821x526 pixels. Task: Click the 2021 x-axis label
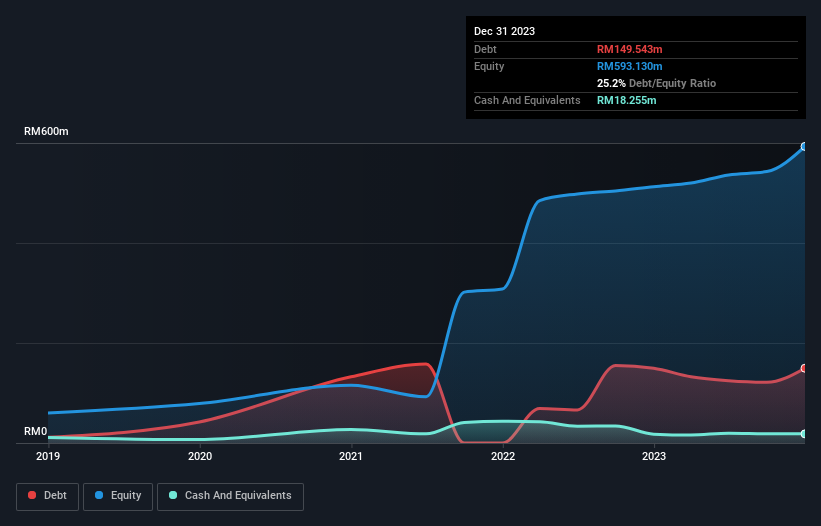351,456
